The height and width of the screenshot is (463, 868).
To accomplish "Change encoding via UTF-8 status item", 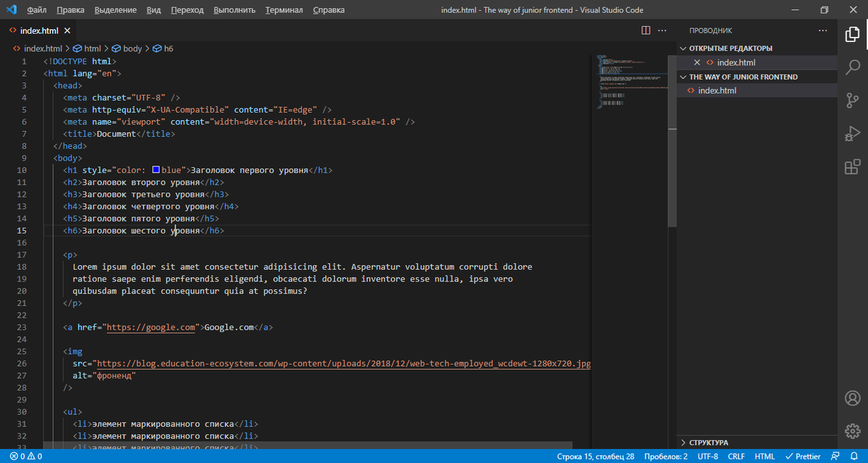I will point(707,456).
